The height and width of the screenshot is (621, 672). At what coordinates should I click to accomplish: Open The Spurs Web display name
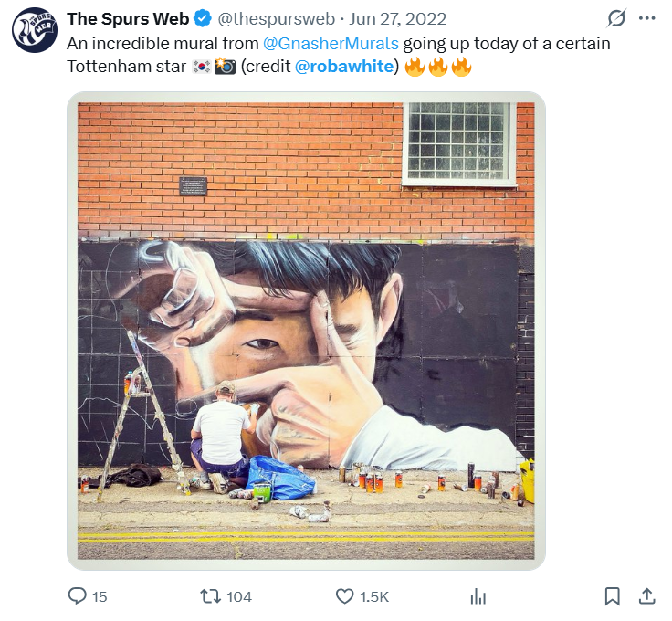click(x=128, y=18)
